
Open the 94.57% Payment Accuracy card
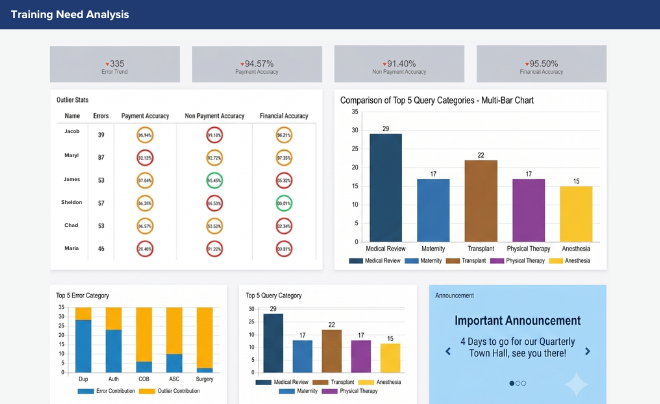[257, 64]
